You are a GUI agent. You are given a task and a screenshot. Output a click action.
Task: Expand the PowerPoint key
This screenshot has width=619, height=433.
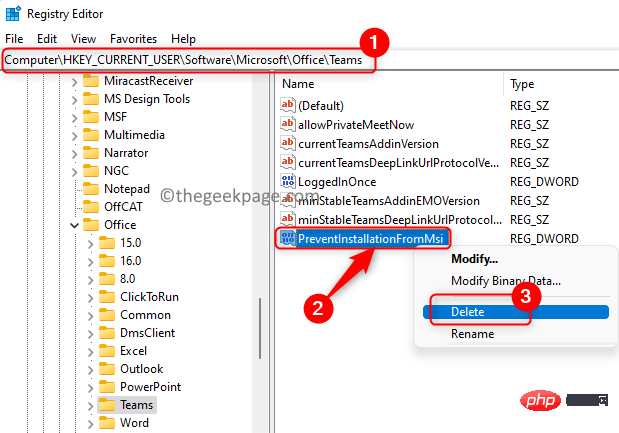point(90,388)
